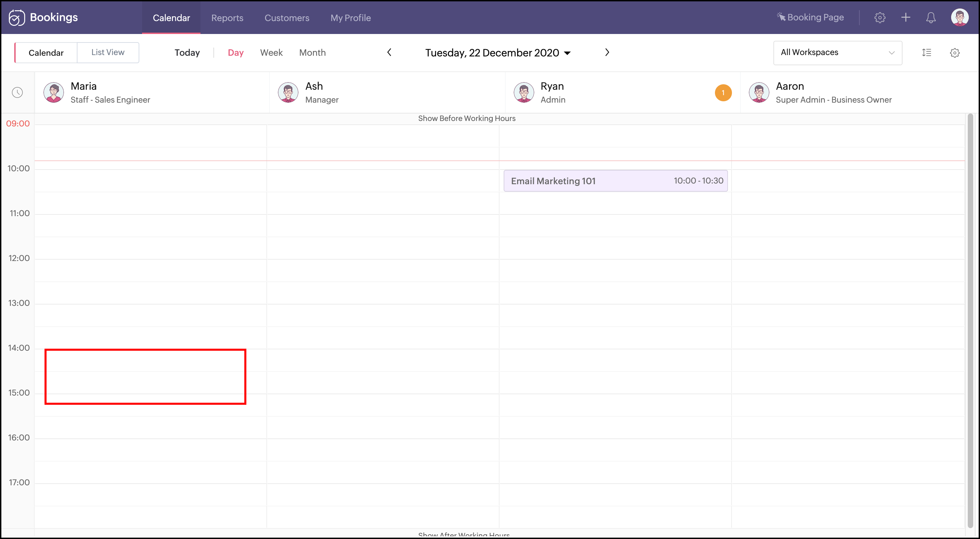Click the Today button

187,52
